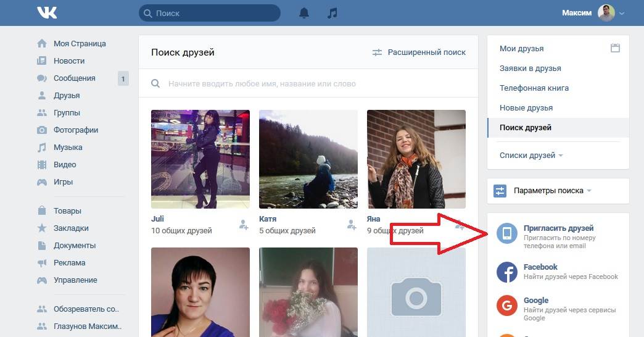Open Яна's profile photo
Viewport: 644px width, 337px height.
(x=416, y=159)
